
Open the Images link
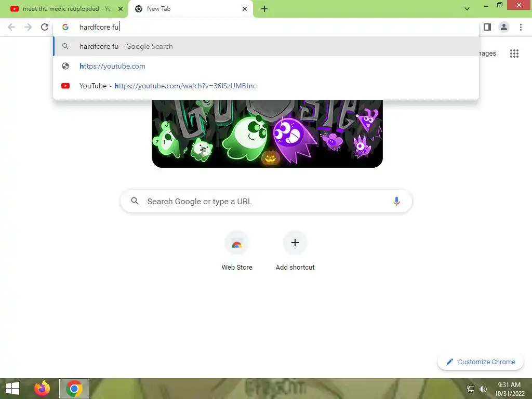487,54
